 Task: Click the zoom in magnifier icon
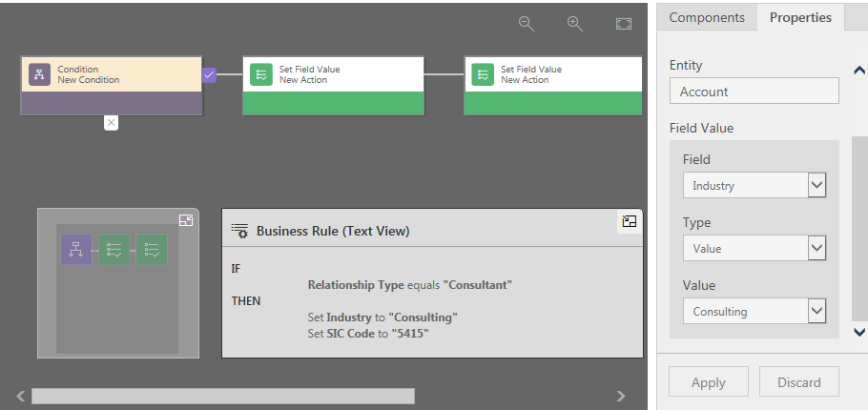coord(574,24)
